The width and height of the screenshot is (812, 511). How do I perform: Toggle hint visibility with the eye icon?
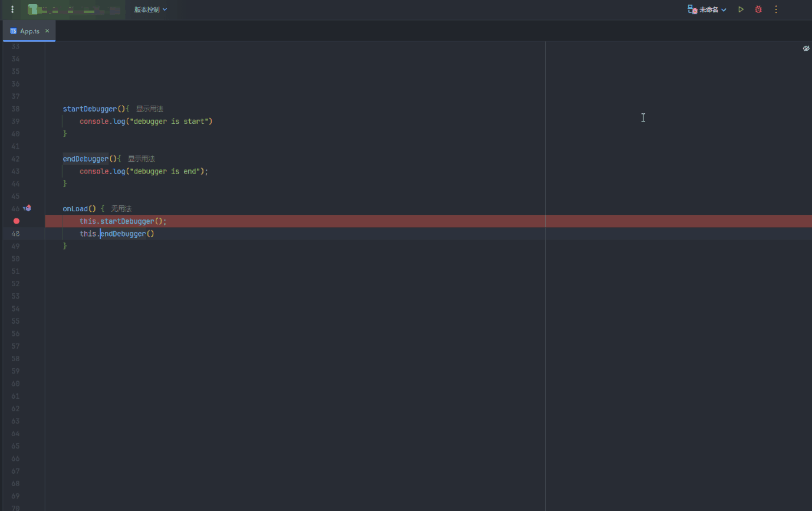point(806,48)
